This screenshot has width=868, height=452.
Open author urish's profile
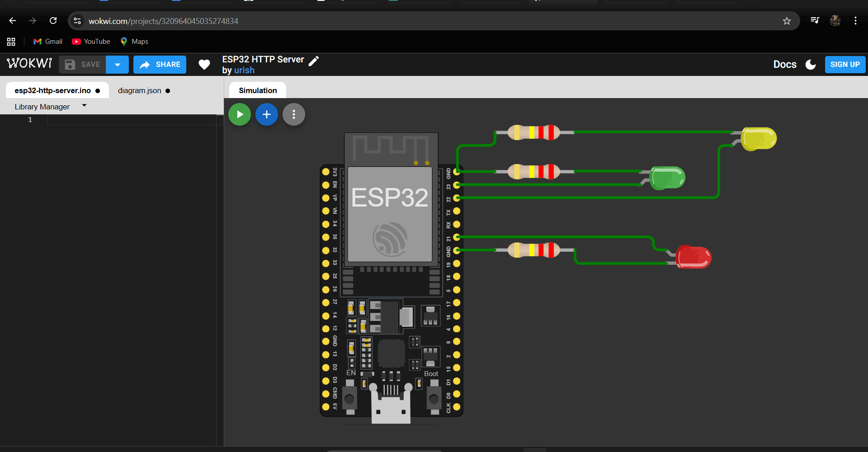tap(244, 71)
